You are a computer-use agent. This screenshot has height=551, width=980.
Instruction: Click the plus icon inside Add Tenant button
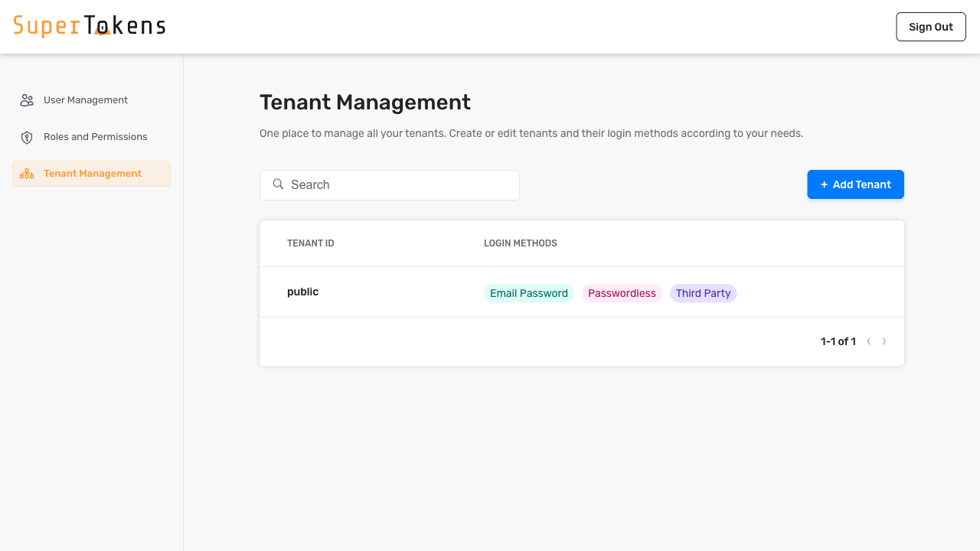pos(824,184)
